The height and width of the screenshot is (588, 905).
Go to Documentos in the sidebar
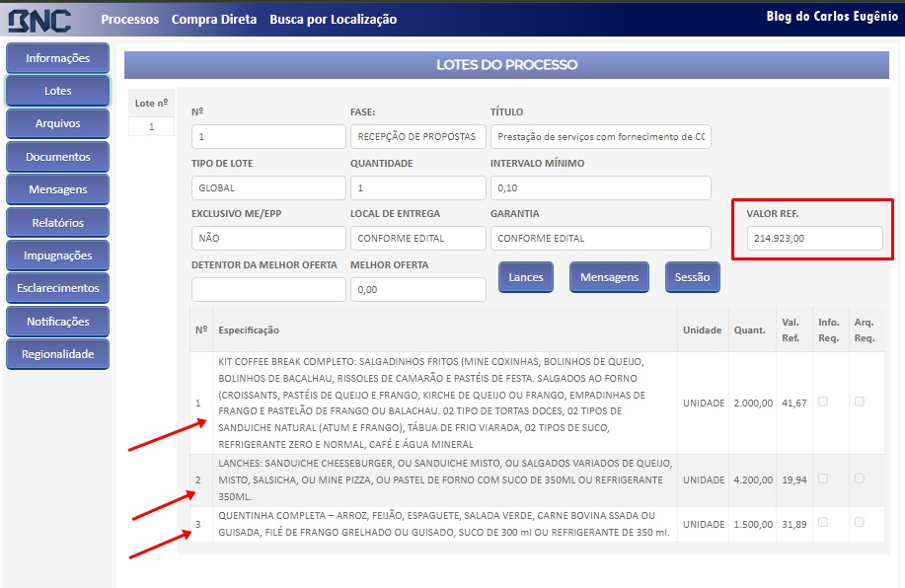pyautogui.click(x=57, y=157)
